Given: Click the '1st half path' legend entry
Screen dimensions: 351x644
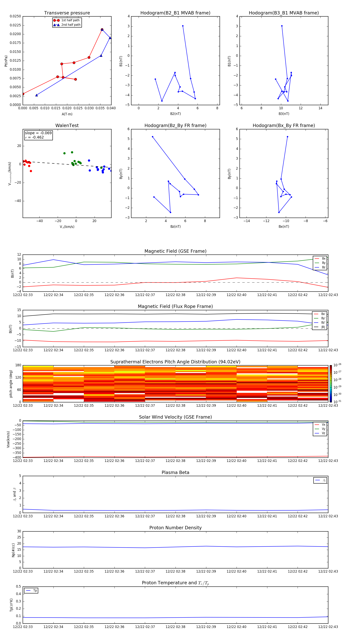Looking at the screenshot, I should click(67, 20).
